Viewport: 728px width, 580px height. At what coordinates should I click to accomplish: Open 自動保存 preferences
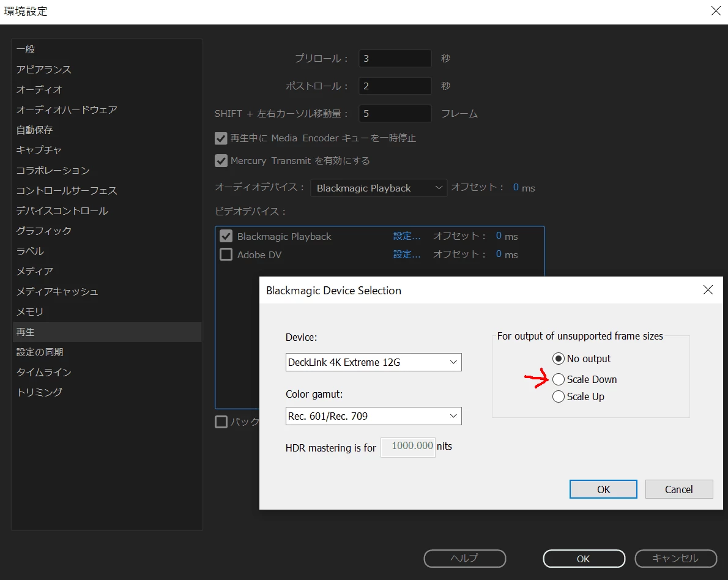[x=107, y=130]
